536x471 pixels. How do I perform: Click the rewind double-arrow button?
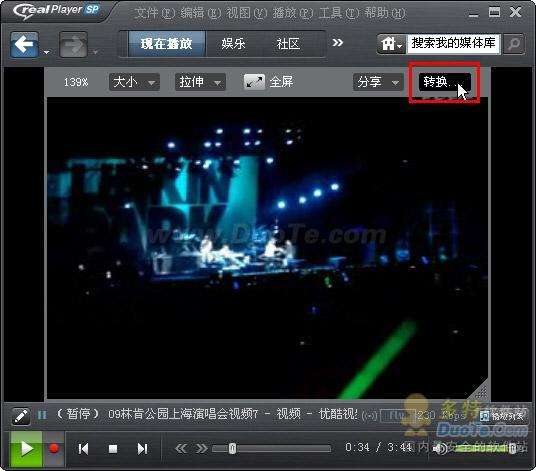click(181, 448)
